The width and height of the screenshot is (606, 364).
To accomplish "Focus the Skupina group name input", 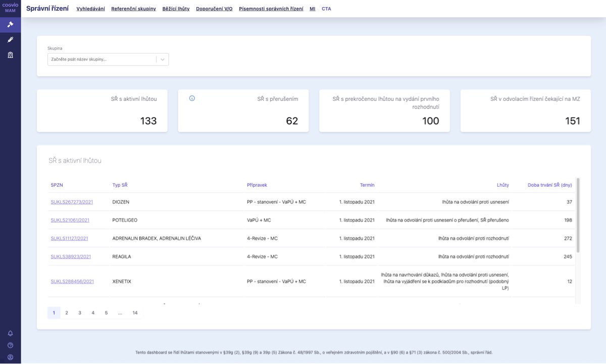I will 102,60.
